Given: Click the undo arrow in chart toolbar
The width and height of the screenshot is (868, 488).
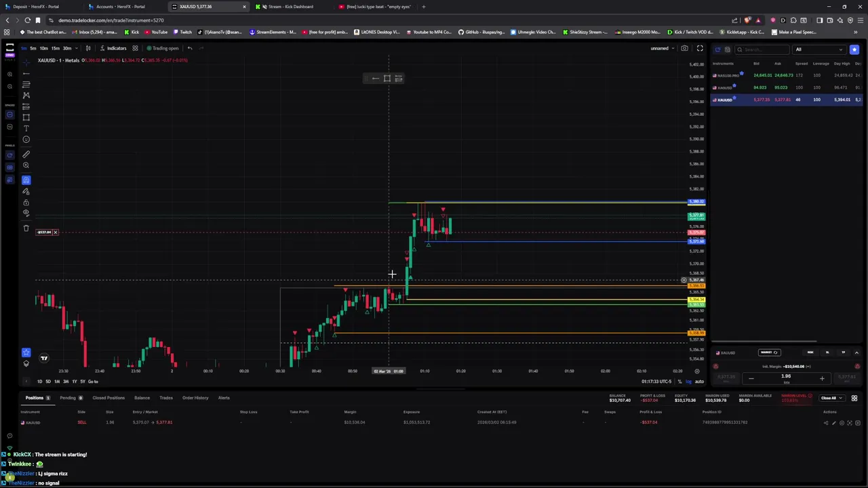Looking at the screenshot, I should pos(190,48).
